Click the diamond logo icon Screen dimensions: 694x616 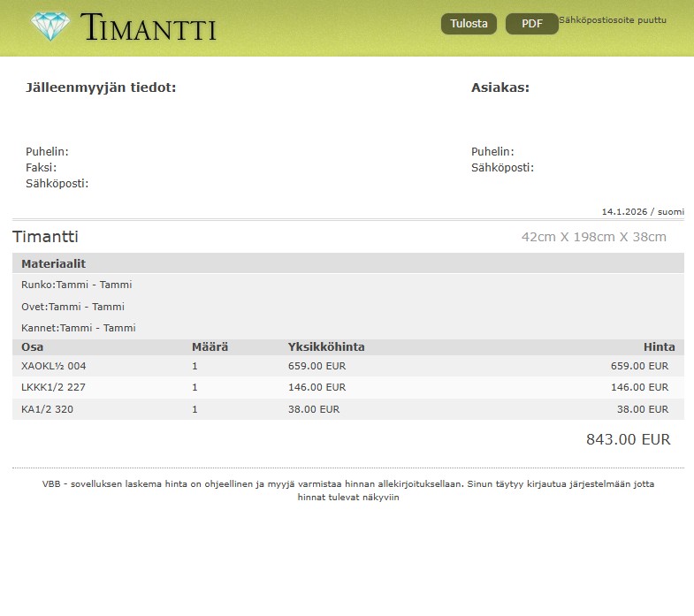point(50,27)
